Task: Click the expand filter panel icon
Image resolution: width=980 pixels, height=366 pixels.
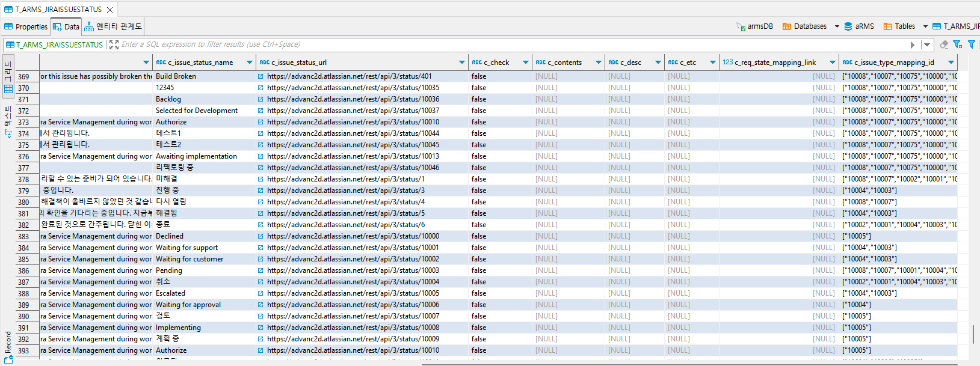Action: (x=114, y=44)
